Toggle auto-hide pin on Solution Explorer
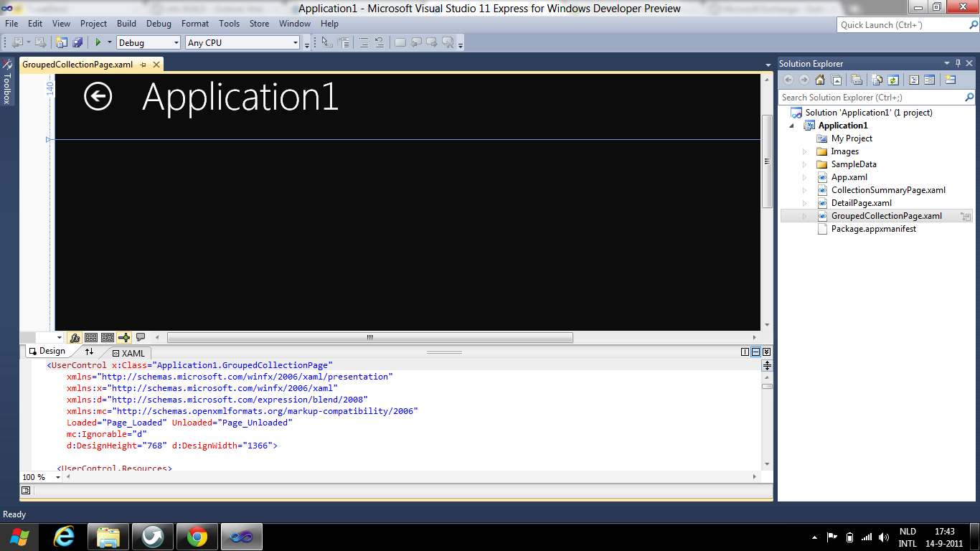 (958, 63)
